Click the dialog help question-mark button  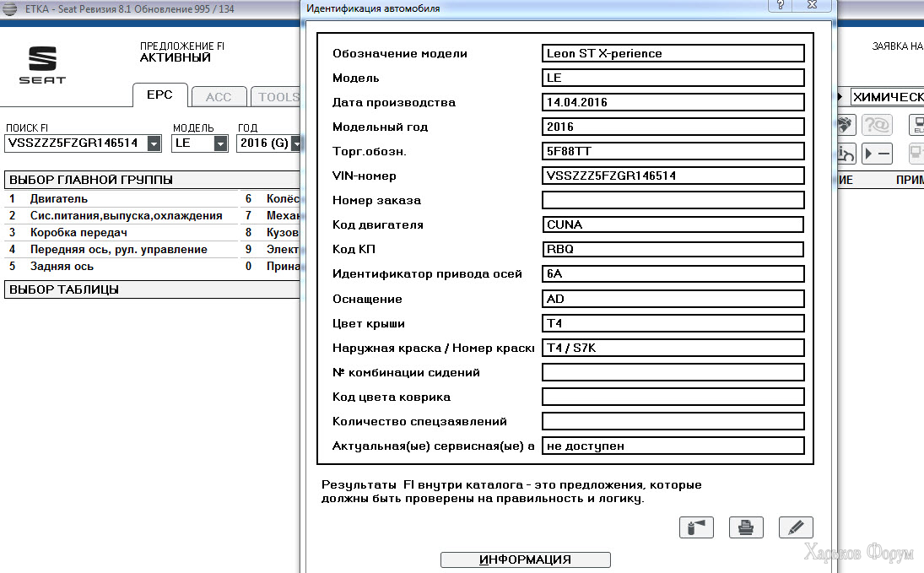(x=781, y=5)
